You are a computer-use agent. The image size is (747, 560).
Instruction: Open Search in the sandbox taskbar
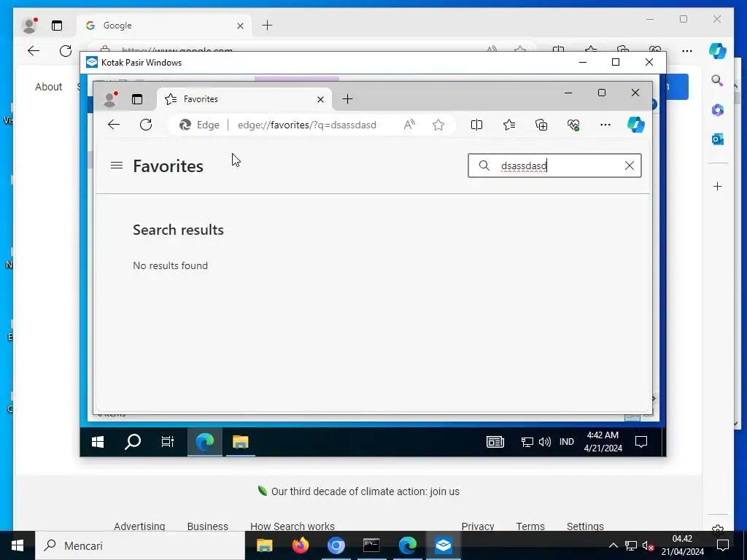click(133, 442)
